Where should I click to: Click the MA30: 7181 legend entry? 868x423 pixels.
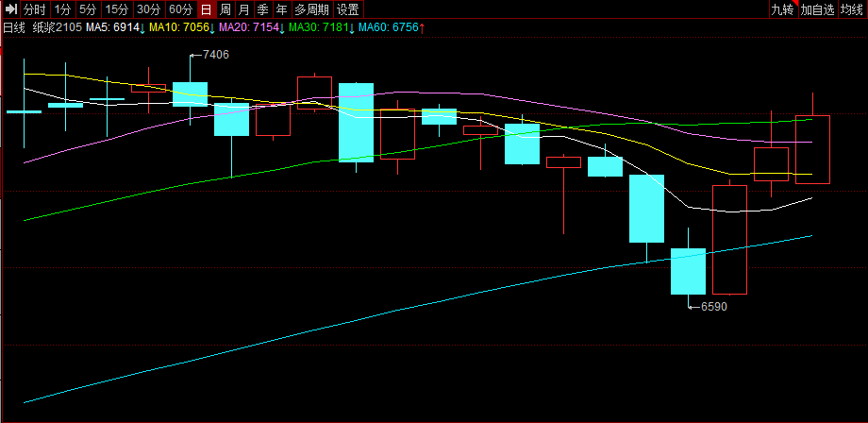click(x=322, y=27)
